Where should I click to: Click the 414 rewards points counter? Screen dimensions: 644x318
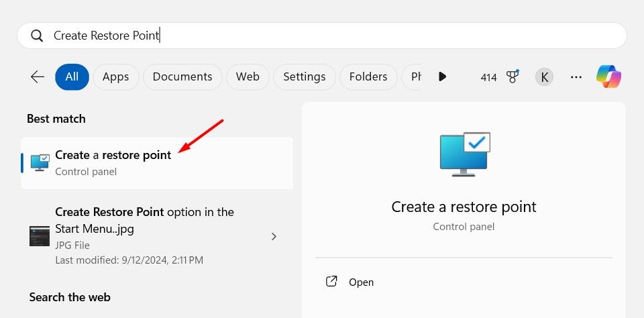488,77
